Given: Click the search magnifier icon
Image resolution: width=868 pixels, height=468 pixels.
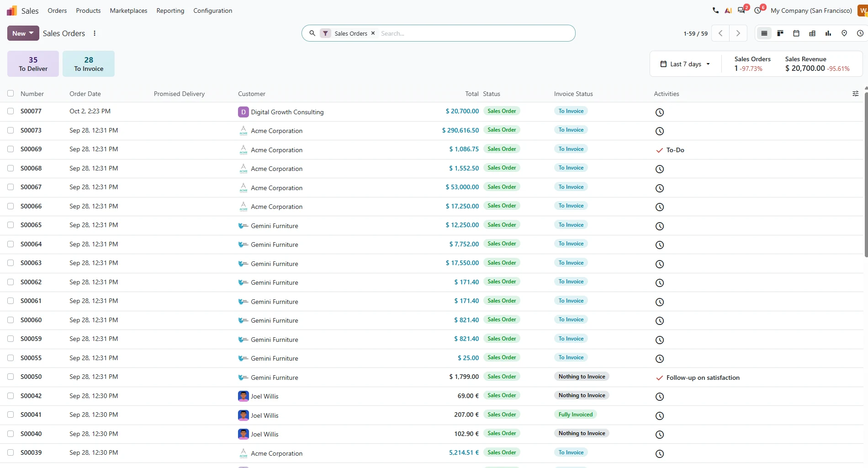Looking at the screenshot, I should point(312,33).
